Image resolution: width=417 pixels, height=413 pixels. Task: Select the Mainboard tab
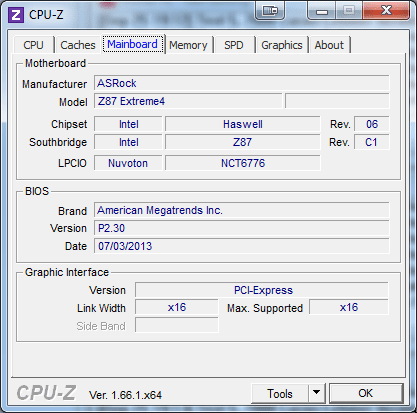(x=132, y=44)
